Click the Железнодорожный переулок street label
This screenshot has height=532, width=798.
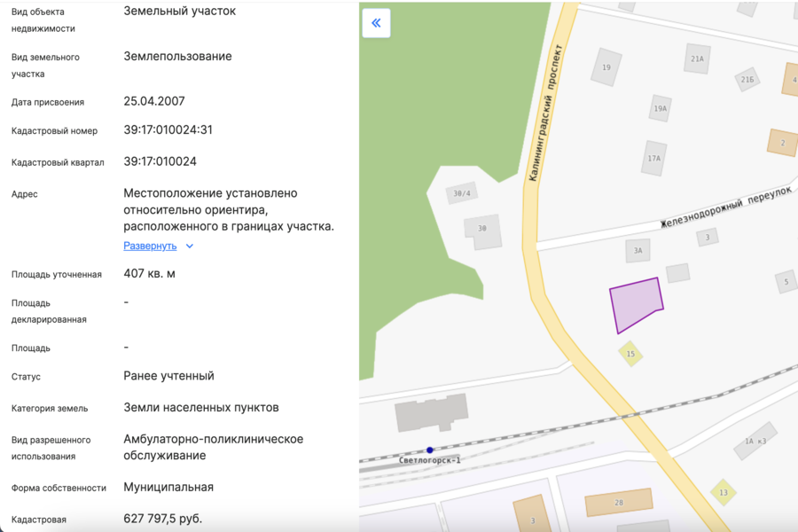[x=724, y=209]
